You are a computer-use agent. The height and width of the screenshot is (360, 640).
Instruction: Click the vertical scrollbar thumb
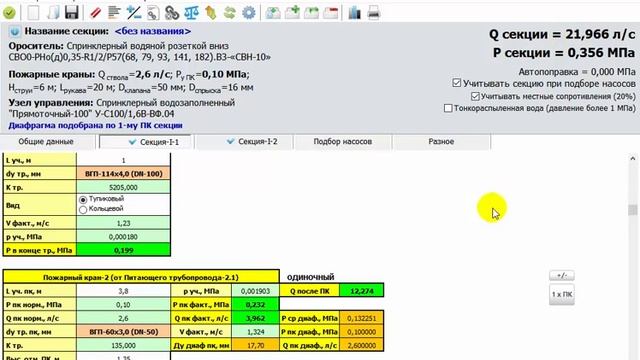pos(633,209)
